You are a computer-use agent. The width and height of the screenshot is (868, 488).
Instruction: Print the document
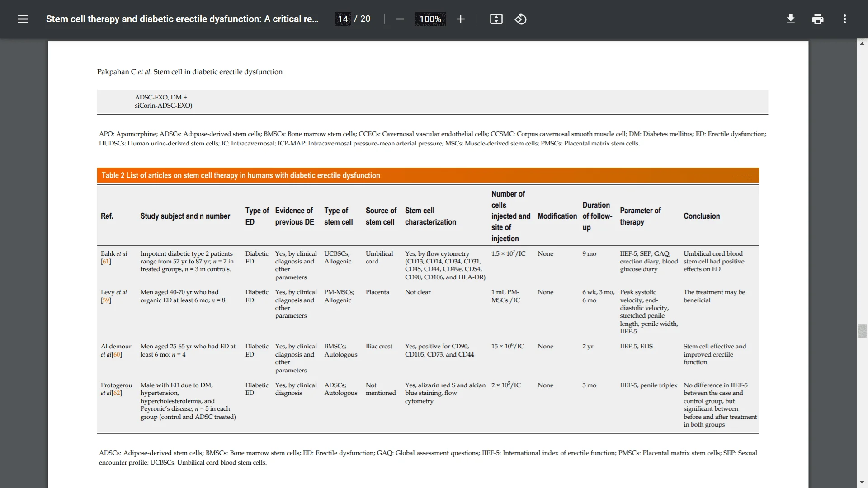pyautogui.click(x=817, y=19)
